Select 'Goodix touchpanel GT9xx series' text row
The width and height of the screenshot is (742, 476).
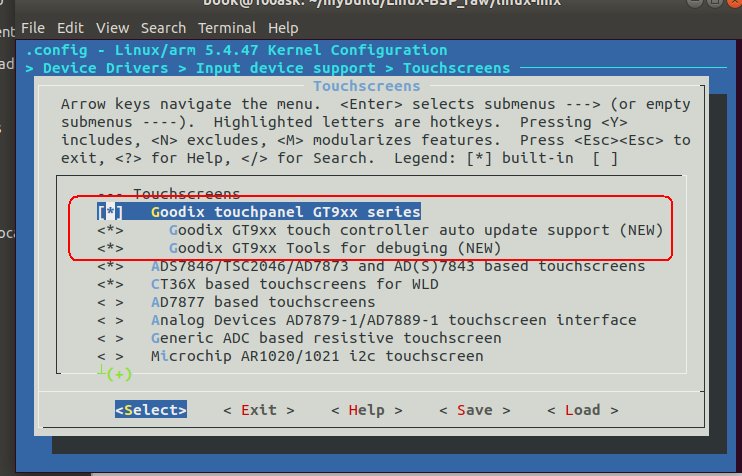286,212
